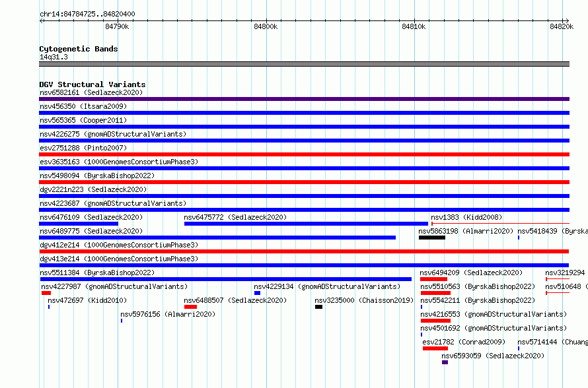Open esv3635163 (1000GenomesConsortiumPhase3) label
The height and width of the screenshot is (388, 588).
point(119,162)
